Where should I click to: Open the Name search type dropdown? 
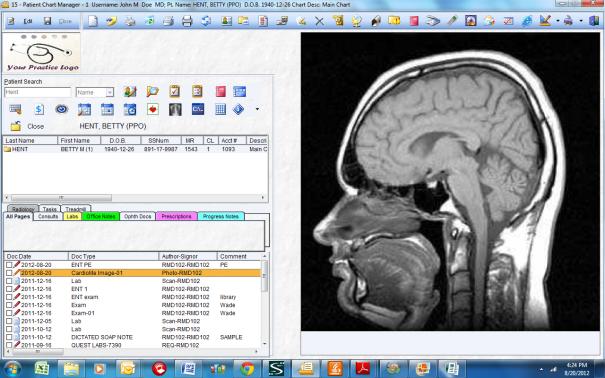coord(110,92)
